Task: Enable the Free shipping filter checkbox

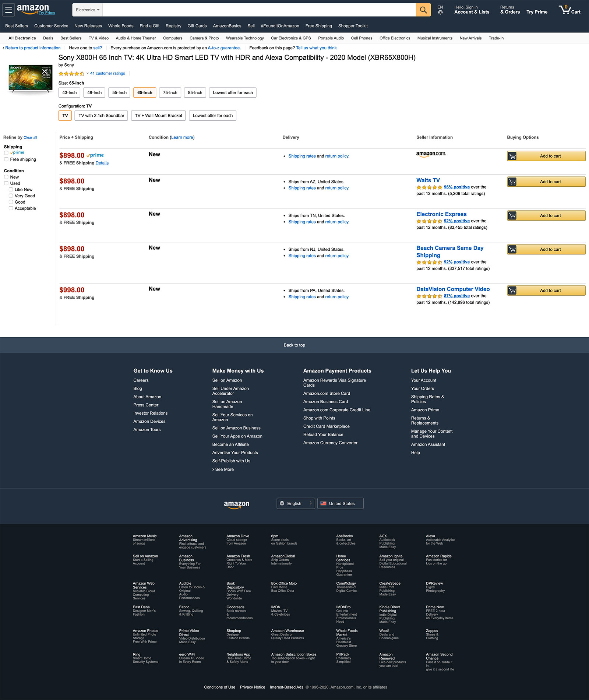Action: [6, 159]
